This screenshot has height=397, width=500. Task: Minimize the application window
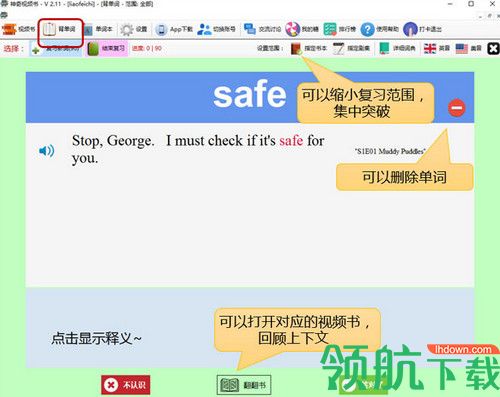[450, 4]
